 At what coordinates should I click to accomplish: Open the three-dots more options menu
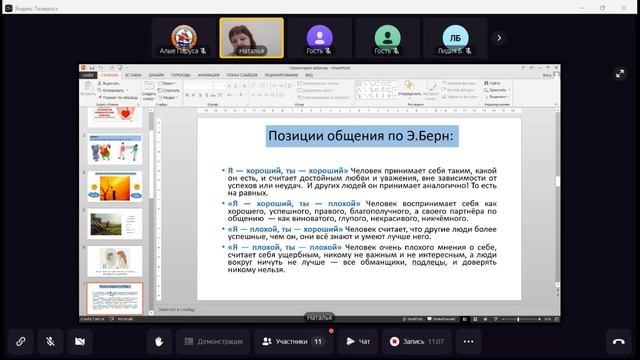pos(469,341)
